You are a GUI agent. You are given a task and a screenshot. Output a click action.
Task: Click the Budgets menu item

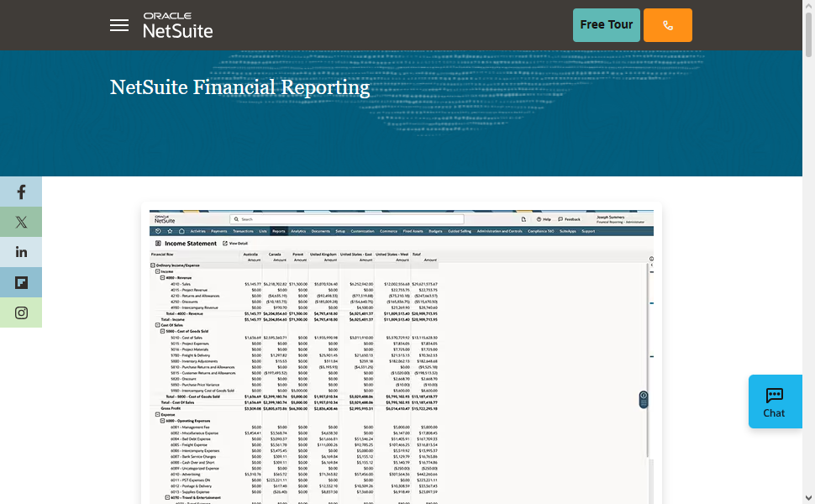point(435,231)
